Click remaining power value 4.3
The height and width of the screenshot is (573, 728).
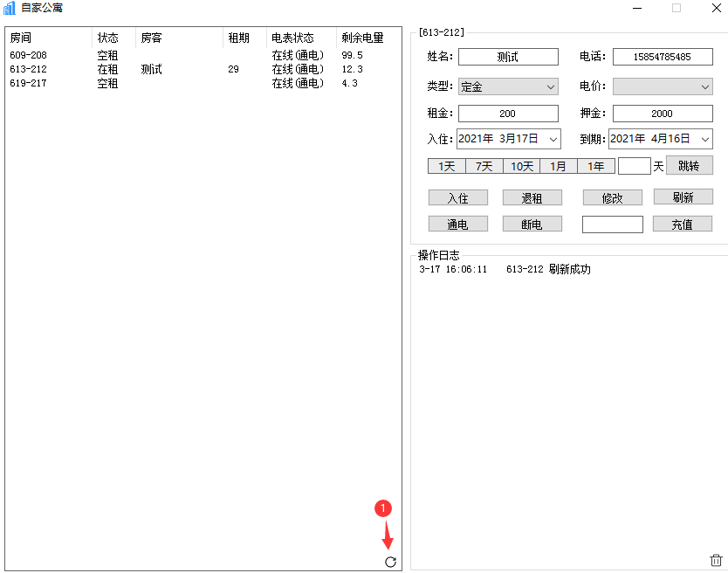tap(350, 83)
